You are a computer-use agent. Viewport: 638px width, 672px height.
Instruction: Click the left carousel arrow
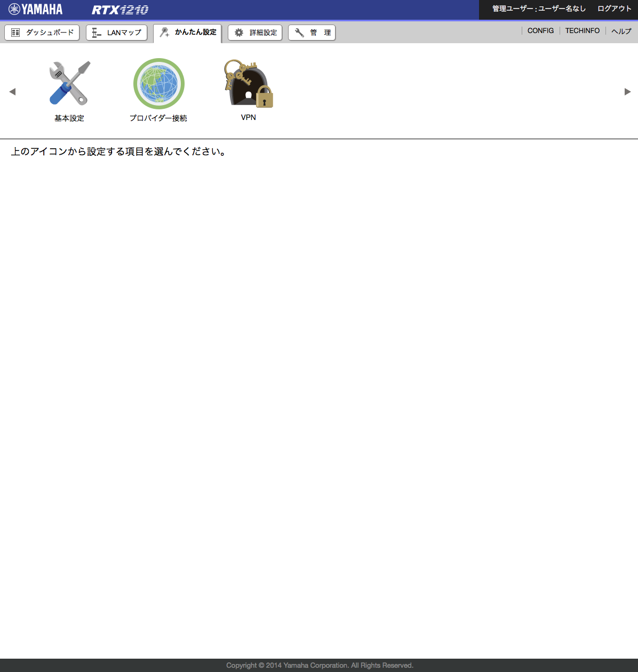tap(12, 92)
